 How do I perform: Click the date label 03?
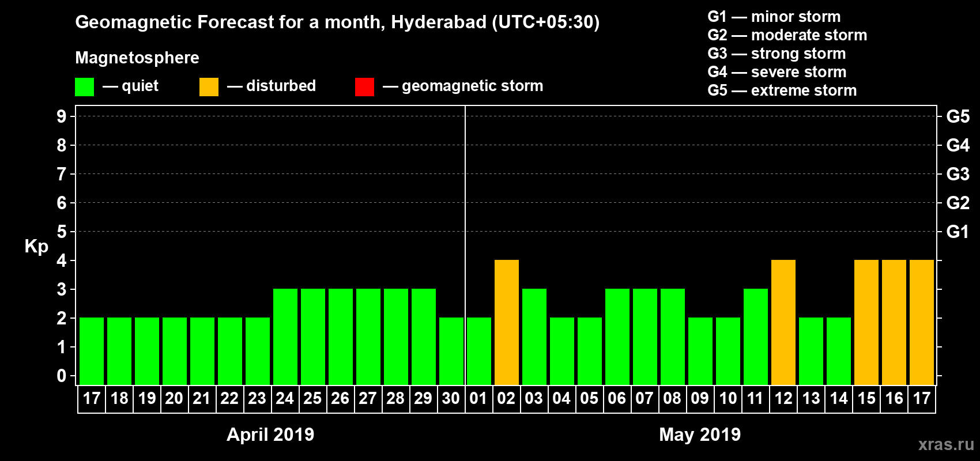pos(534,399)
